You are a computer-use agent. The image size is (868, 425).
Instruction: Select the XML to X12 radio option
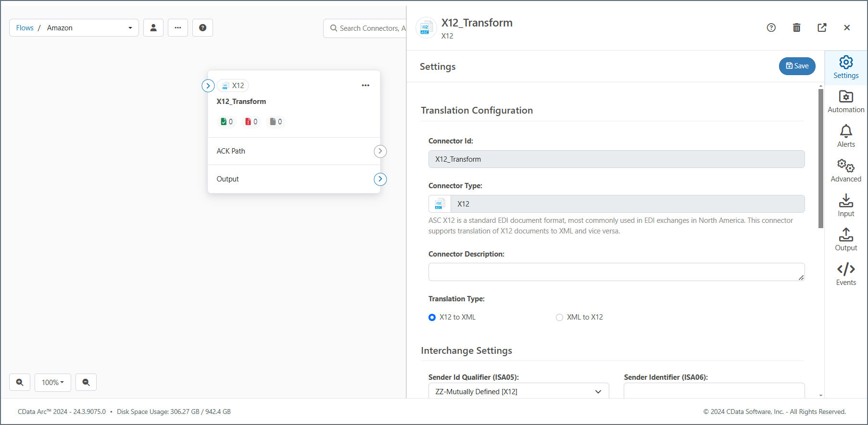[559, 317]
